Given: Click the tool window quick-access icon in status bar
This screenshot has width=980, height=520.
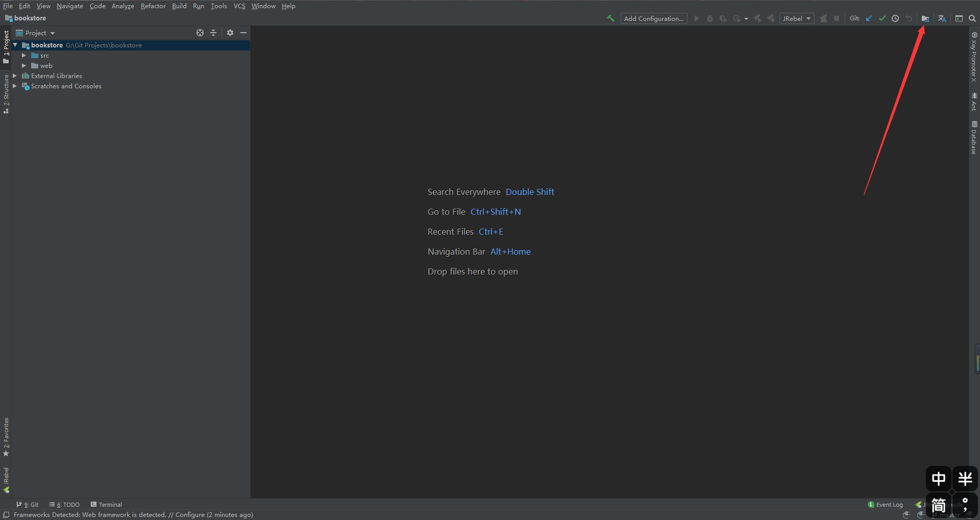Looking at the screenshot, I should [6, 515].
